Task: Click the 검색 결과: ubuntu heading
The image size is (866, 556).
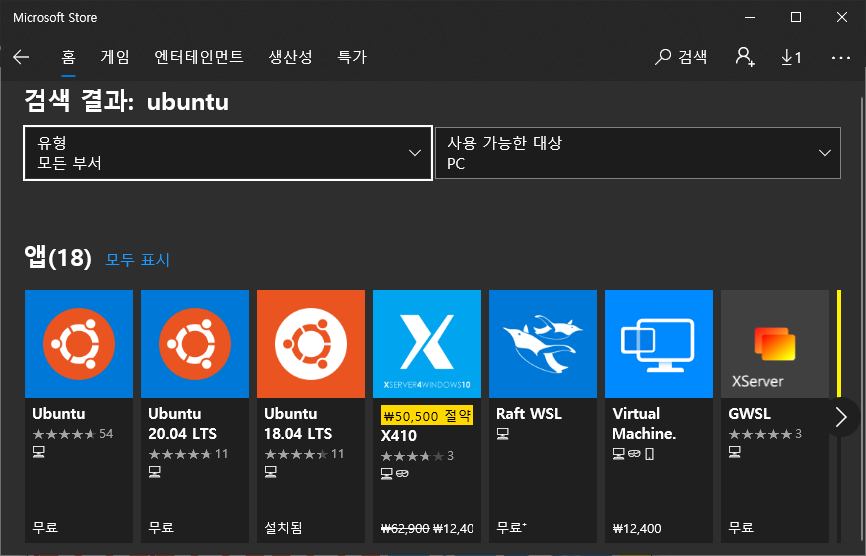Action: [126, 102]
